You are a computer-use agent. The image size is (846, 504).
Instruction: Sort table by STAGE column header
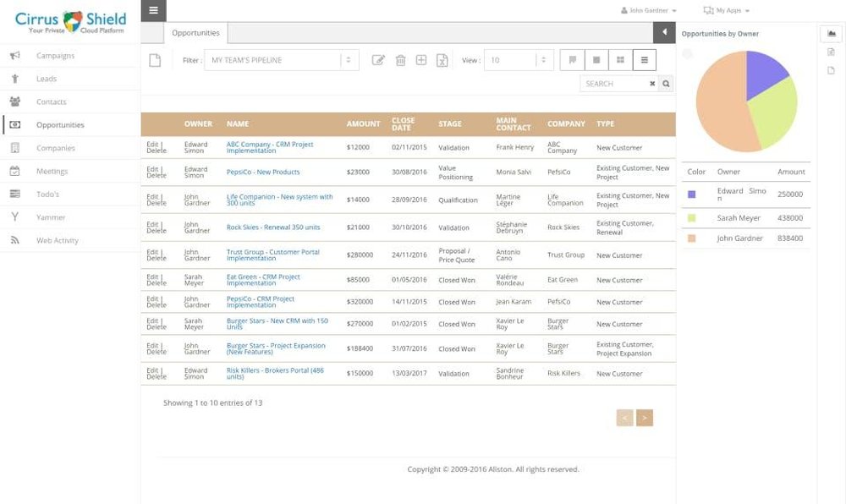449,124
